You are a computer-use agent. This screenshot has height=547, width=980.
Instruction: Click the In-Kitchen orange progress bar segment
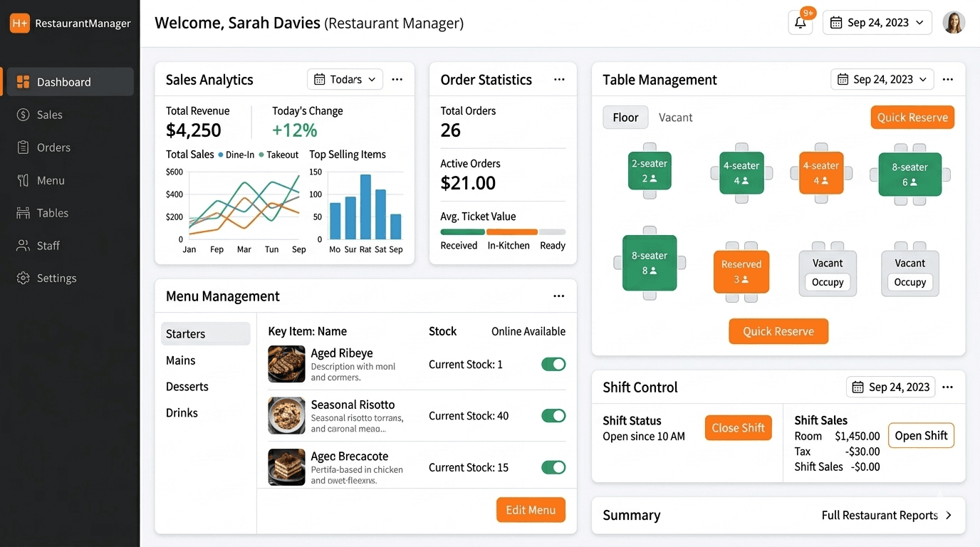pos(511,232)
